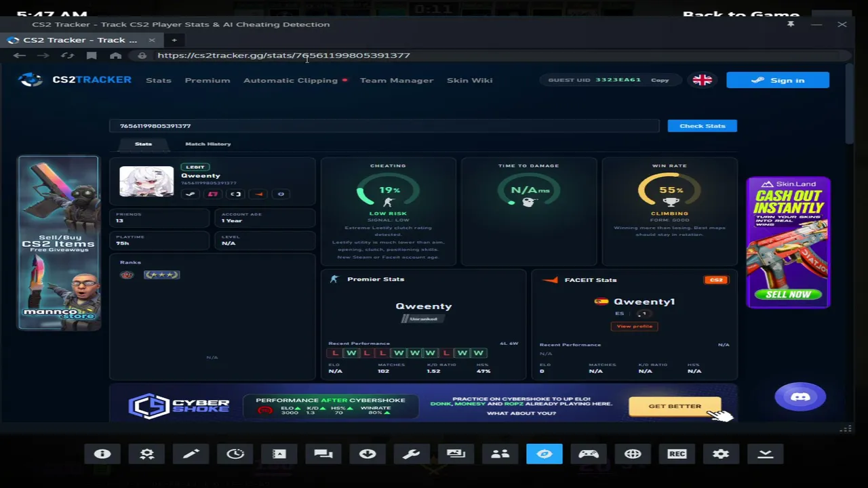Click the highlighted blue browser icon in overlay bar
868x488 pixels.
[545, 454]
